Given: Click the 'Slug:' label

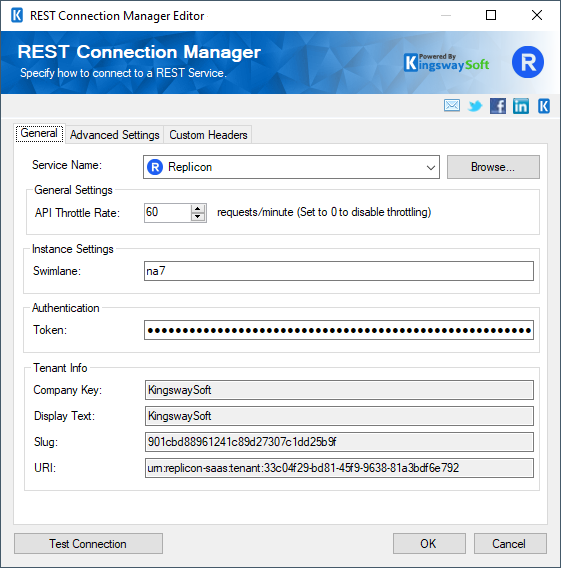Looking at the screenshot, I should pos(46,442).
